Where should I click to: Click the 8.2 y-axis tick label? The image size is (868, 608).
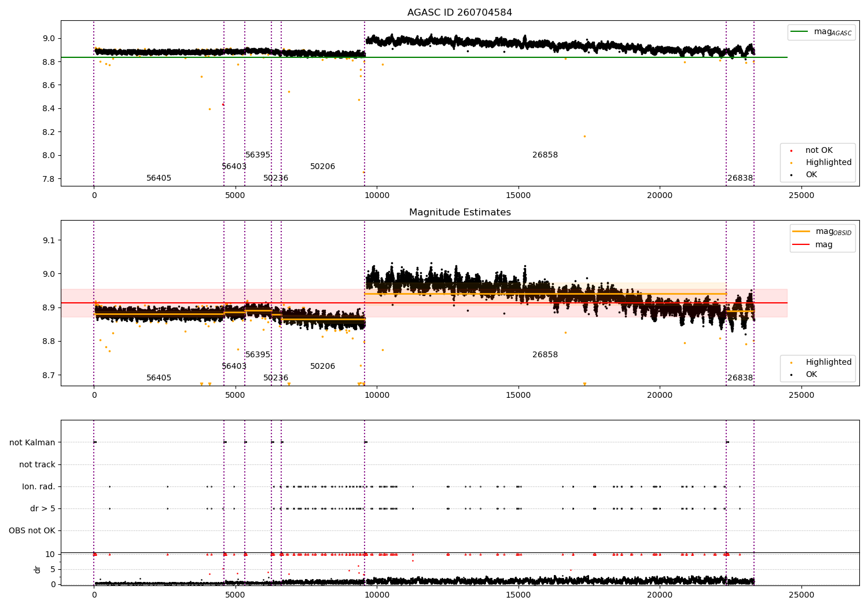[49, 132]
